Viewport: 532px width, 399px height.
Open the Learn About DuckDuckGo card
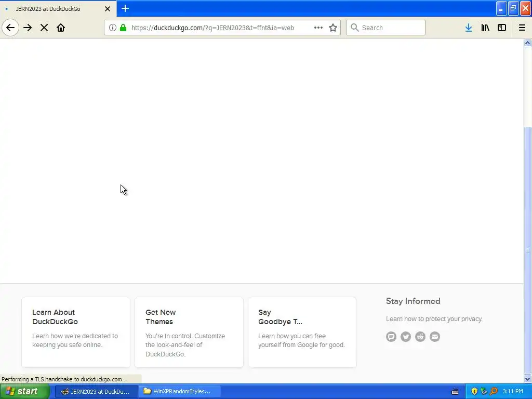click(x=76, y=332)
